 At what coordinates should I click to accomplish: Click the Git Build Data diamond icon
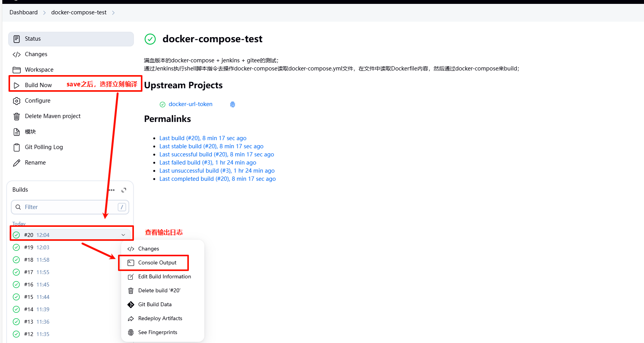click(x=131, y=305)
